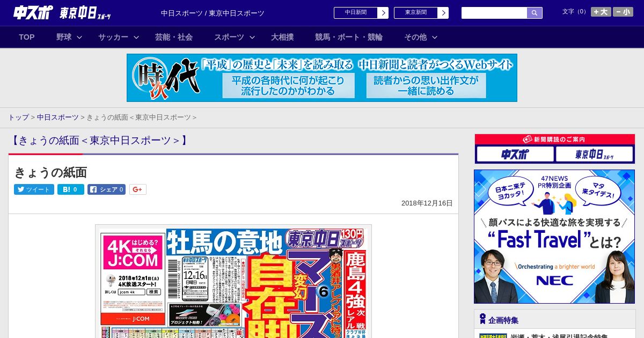Click the きょうの紙面 article heading

[x=50, y=172]
